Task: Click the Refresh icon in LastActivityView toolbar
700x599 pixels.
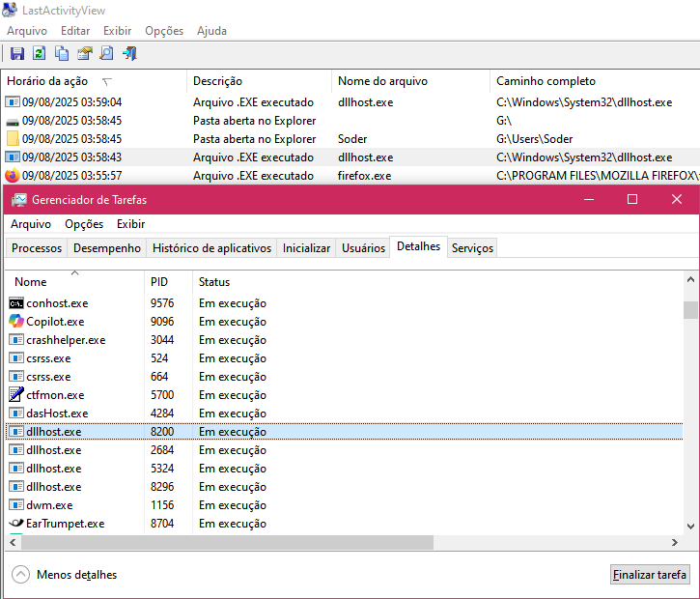Action: point(40,53)
